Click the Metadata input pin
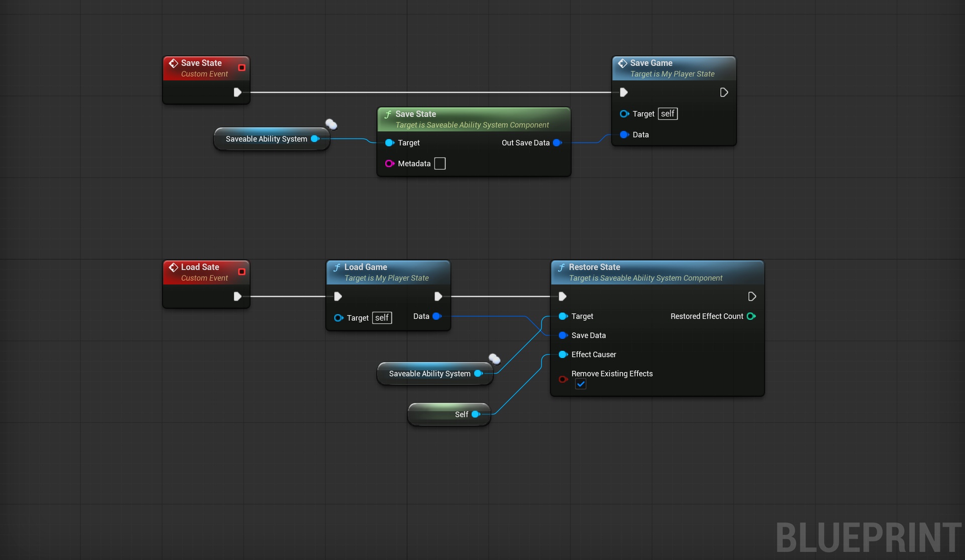 pyautogui.click(x=389, y=163)
